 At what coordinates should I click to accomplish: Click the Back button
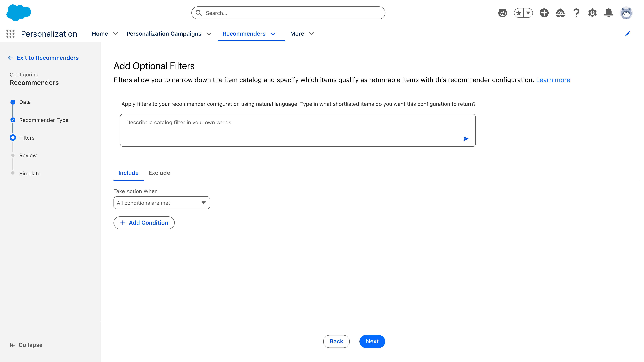click(336, 341)
